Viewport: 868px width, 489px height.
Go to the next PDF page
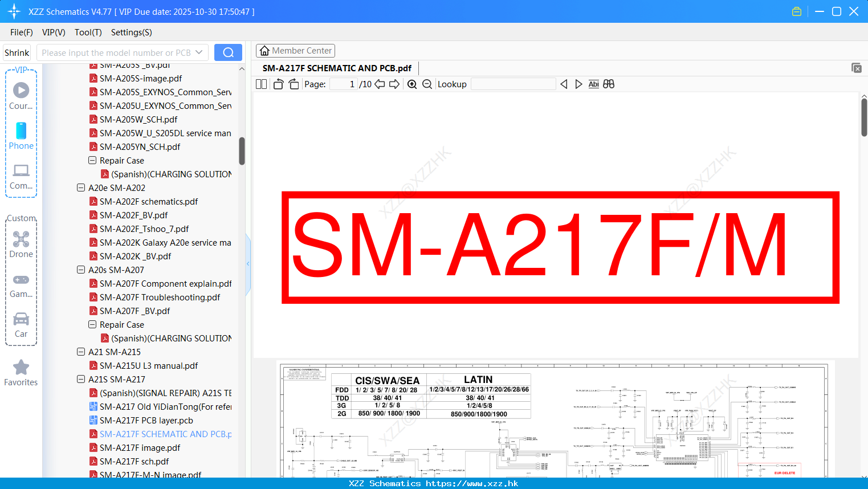click(394, 84)
